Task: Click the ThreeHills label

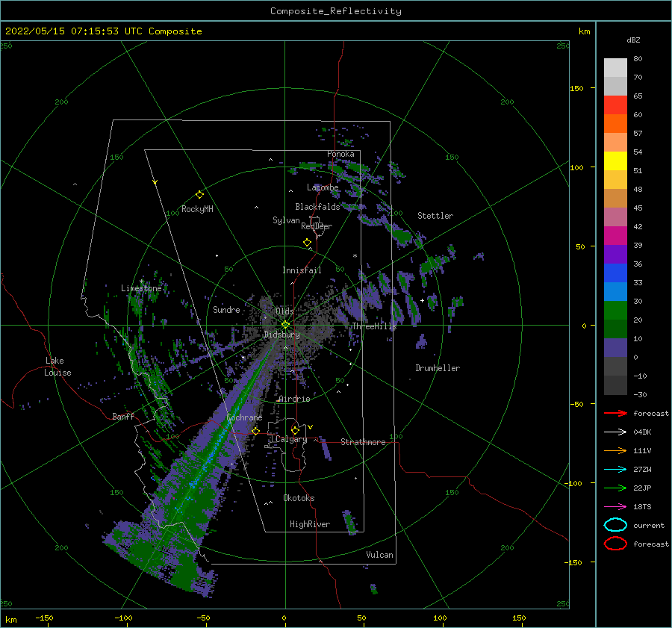Action: pyautogui.click(x=375, y=326)
